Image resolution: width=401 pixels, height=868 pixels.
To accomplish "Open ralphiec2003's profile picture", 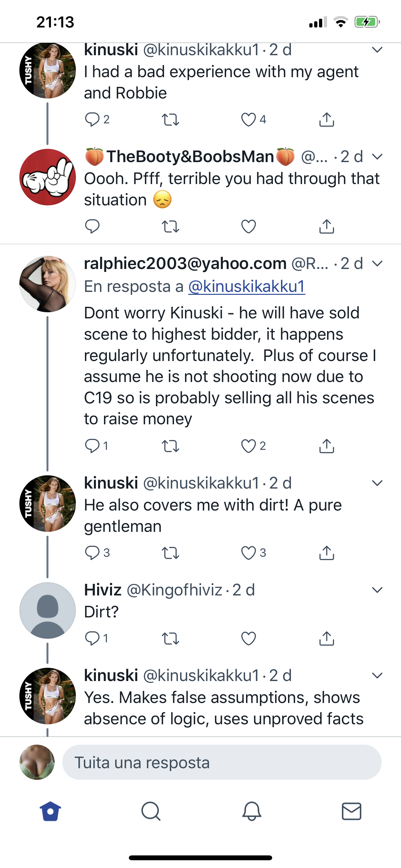I will point(47,284).
